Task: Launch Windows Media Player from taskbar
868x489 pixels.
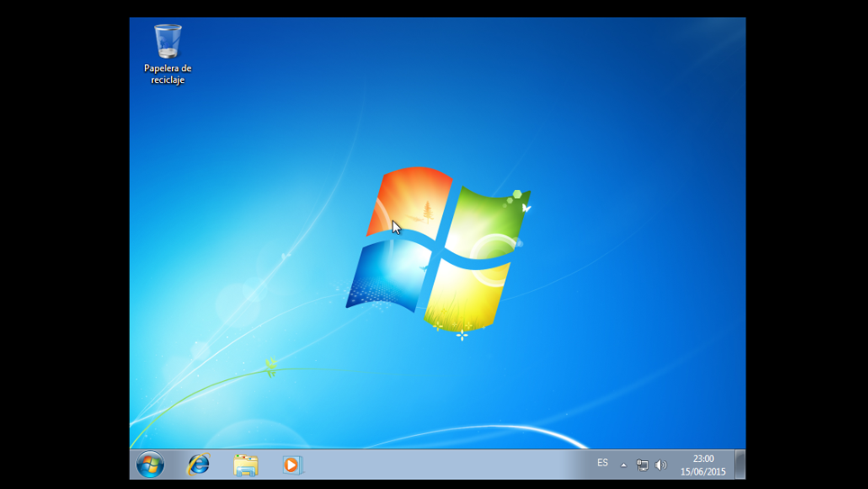Action: [293, 465]
